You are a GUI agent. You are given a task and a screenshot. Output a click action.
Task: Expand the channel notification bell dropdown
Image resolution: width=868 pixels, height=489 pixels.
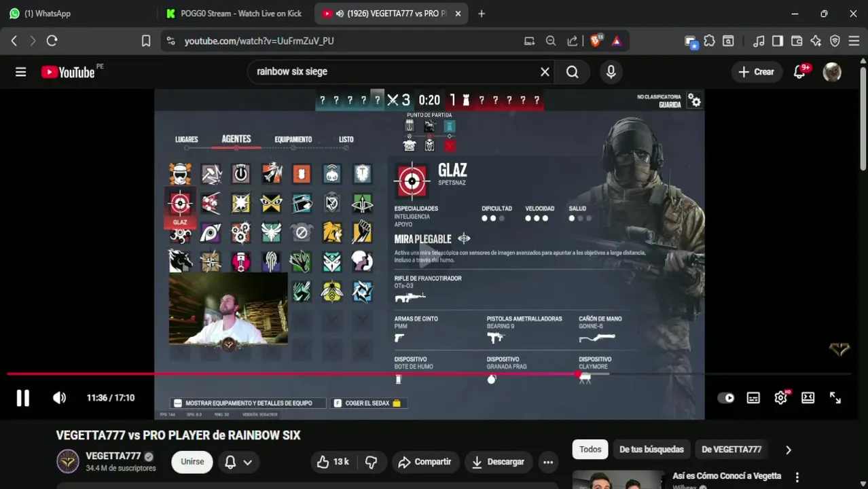238,462
